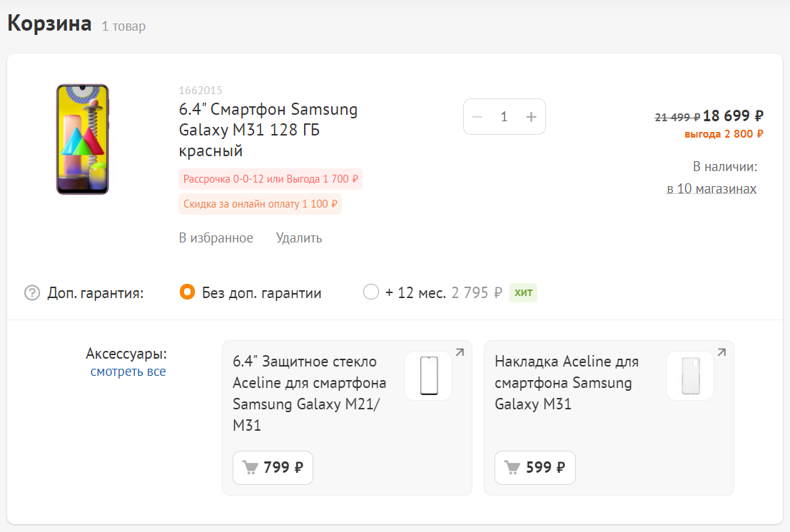Add Aceline case to cart for 599 ₽
The height and width of the screenshot is (532, 790).
pos(535,468)
